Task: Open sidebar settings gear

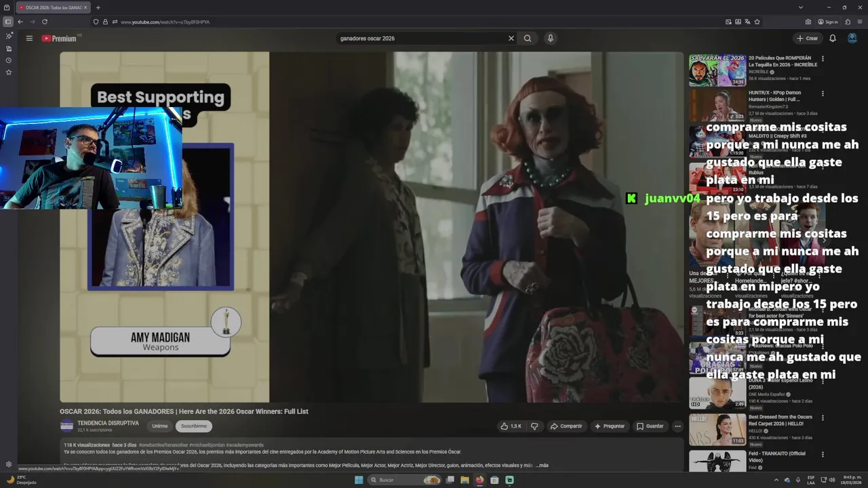Action: point(9,464)
